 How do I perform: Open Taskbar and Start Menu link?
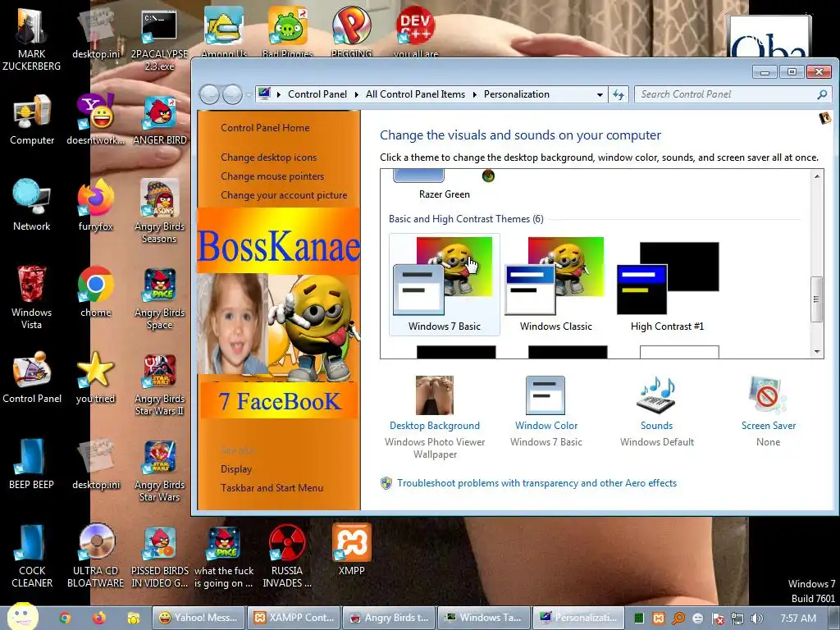pos(272,488)
